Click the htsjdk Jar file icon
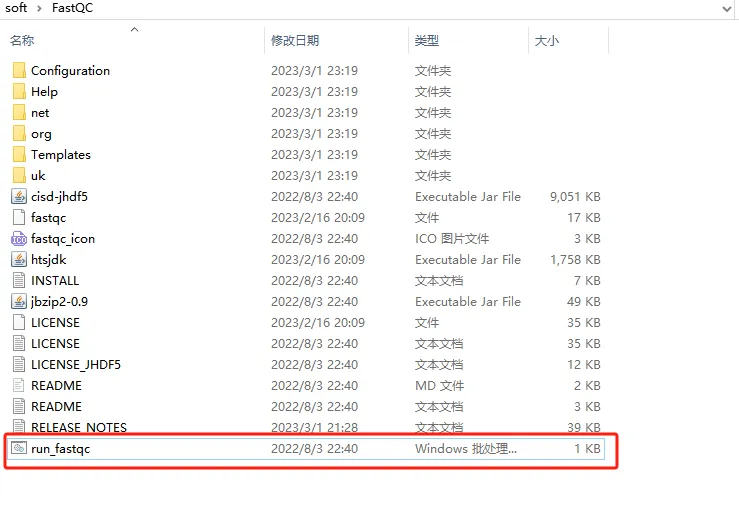Screen dimensions: 739x510 click(19, 260)
